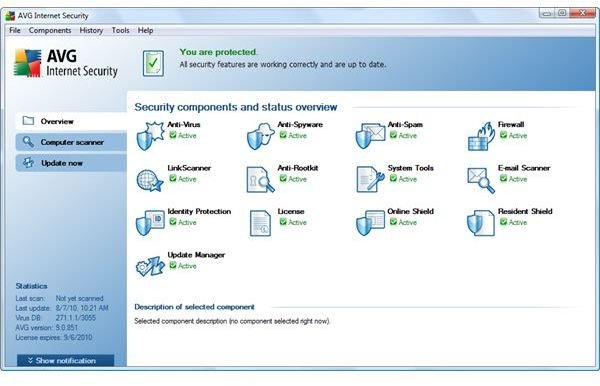The image size is (600, 386).
Task: Click the Update Manager Active status check
Action: 173,265
